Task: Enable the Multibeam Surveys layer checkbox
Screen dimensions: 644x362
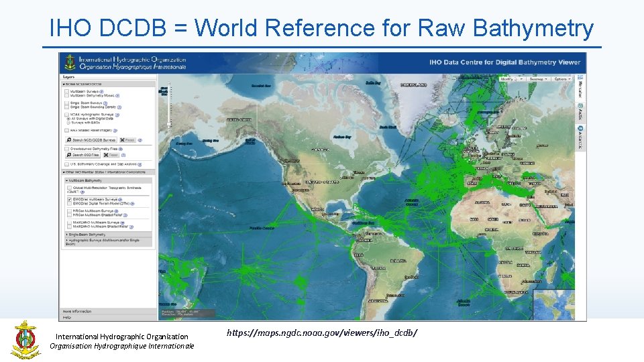Action: tap(66, 92)
